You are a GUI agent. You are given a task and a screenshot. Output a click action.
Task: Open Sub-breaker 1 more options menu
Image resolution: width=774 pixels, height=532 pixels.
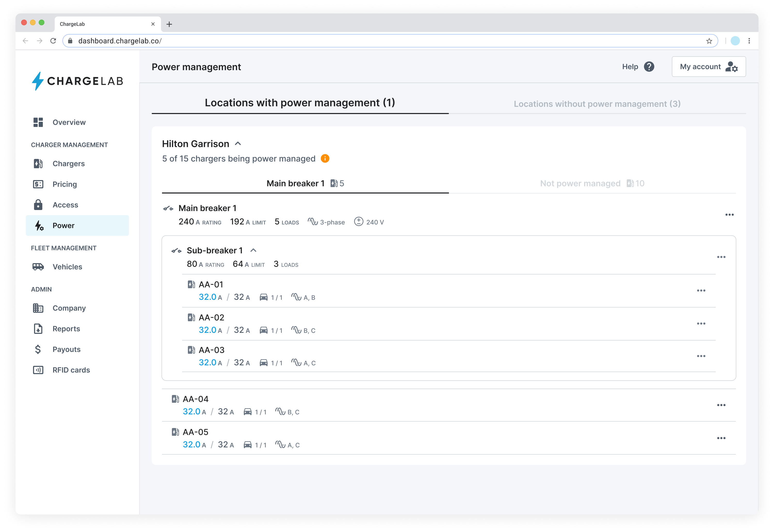click(721, 257)
